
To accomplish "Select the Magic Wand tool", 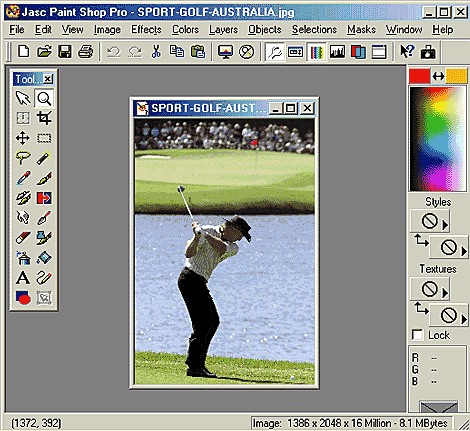I will coord(44,158).
